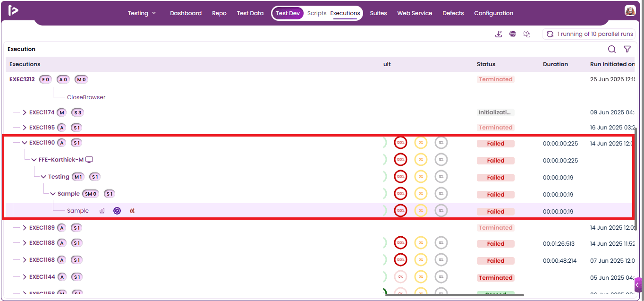Click the Terminated status badge for EXEC1195

496,128
